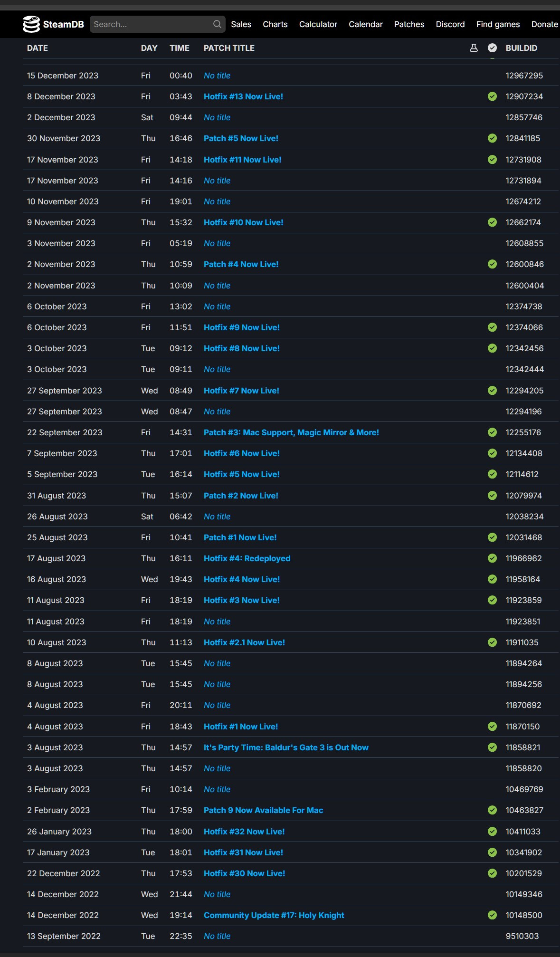Click green checkmark on Hotfix #9 row
The image size is (560, 957).
[x=493, y=327]
